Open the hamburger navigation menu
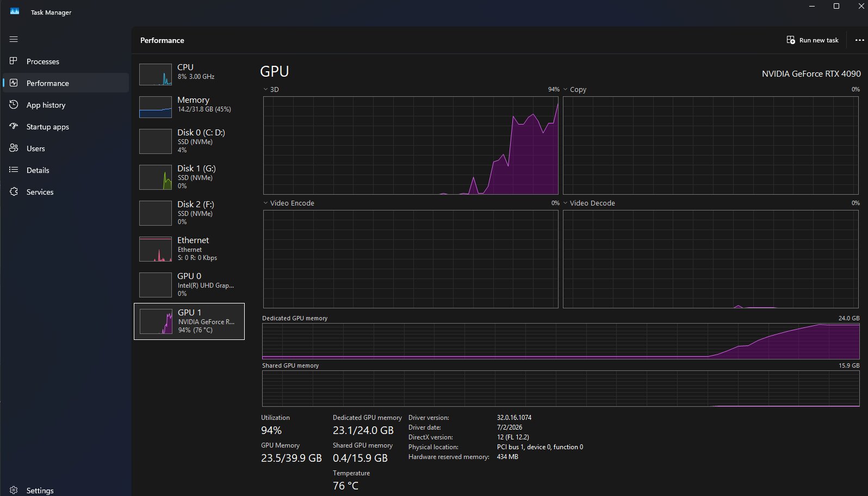This screenshot has width=868, height=496. tap(14, 39)
